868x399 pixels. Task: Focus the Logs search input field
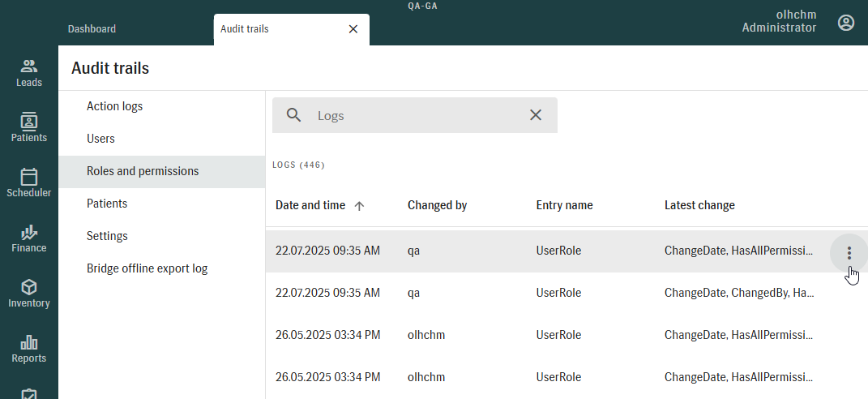pyautogui.click(x=415, y=115)
